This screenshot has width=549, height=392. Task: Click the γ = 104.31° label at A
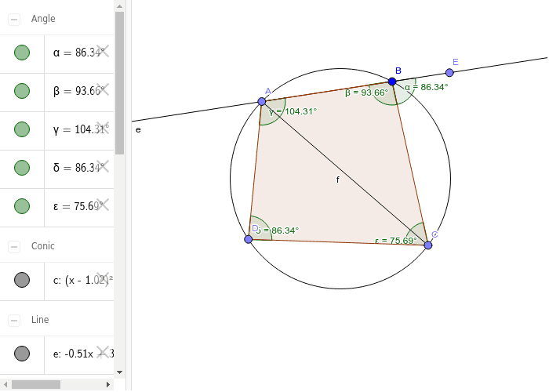(293, 111)
